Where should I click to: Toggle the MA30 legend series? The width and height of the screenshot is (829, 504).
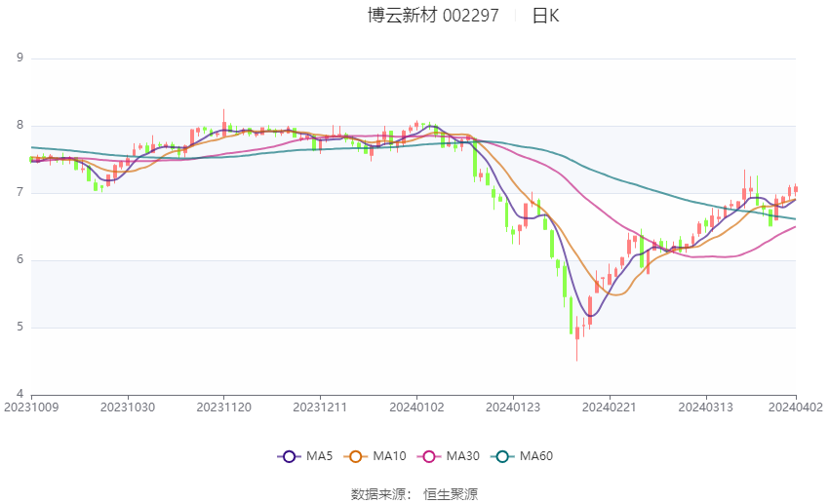[449, 456]
